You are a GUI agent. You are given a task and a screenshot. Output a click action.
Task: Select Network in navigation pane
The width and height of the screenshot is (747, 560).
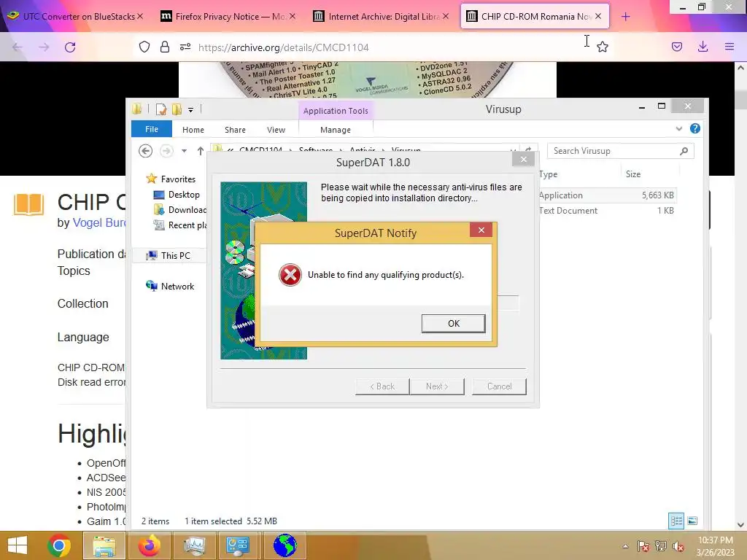[170, 286]
